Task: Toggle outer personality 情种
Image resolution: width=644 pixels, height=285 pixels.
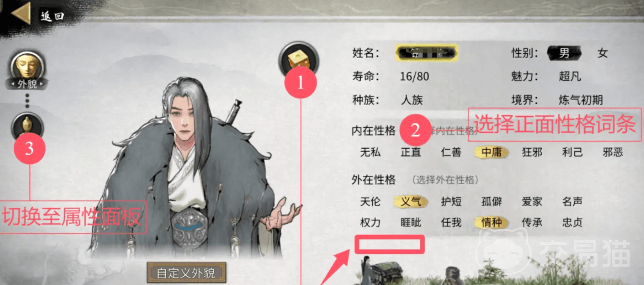Action: 491,223
